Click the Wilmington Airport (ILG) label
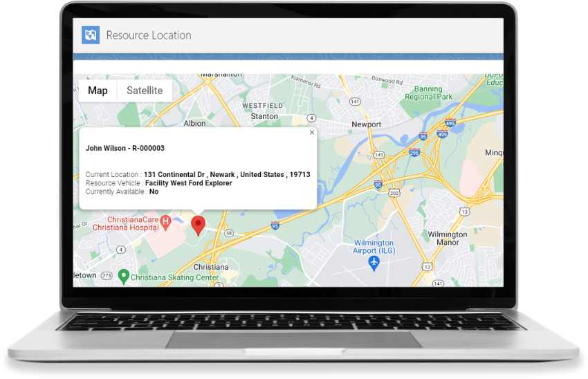 tap(374, 247)
